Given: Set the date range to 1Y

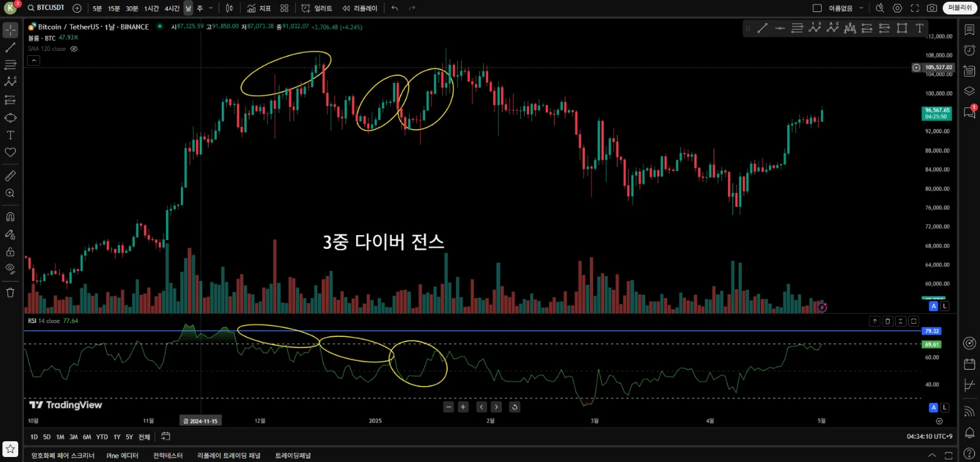Looking at the screenshot, I should coord(117,437).
